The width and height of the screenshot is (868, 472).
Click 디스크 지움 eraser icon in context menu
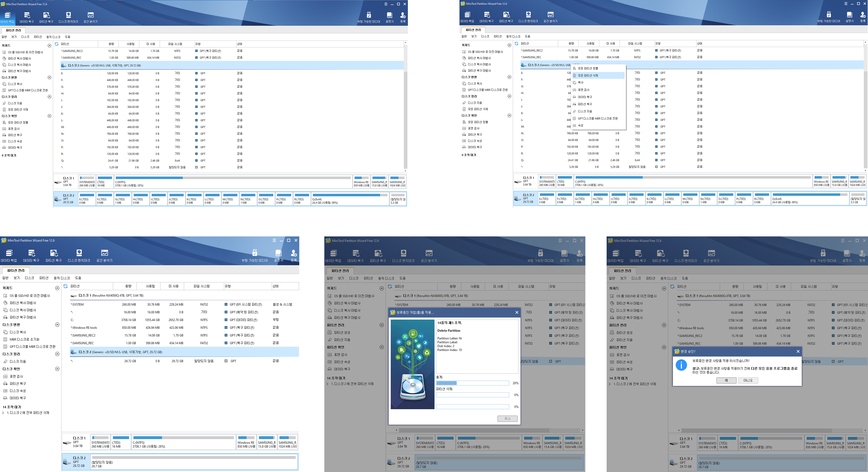(x=574, y=111)
